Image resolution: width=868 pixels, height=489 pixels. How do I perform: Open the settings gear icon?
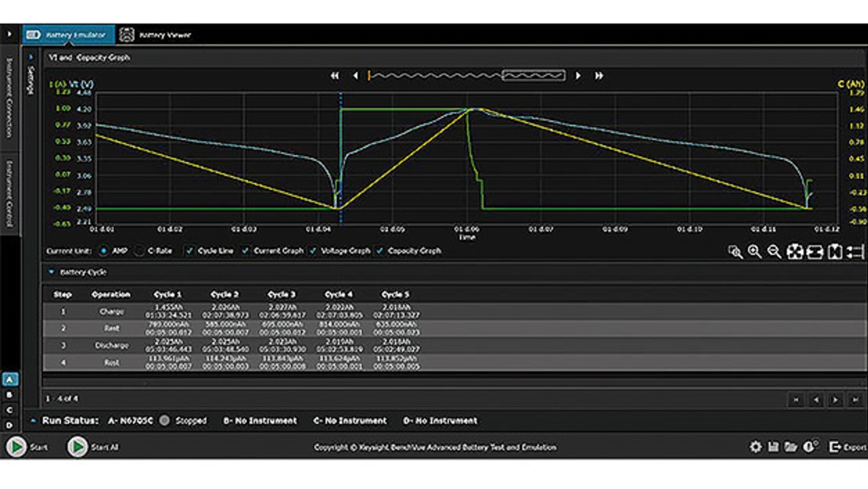(x=755, y=447)
